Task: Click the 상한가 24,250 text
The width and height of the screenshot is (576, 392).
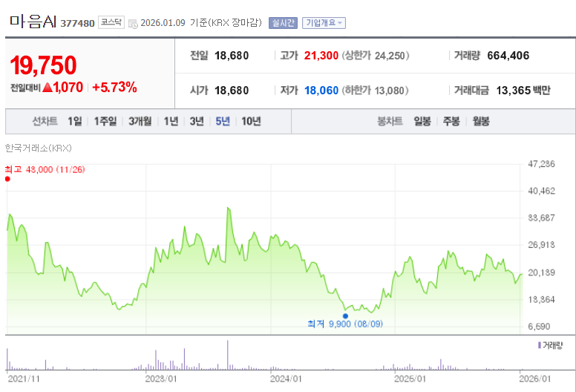Action: point(376,56)
